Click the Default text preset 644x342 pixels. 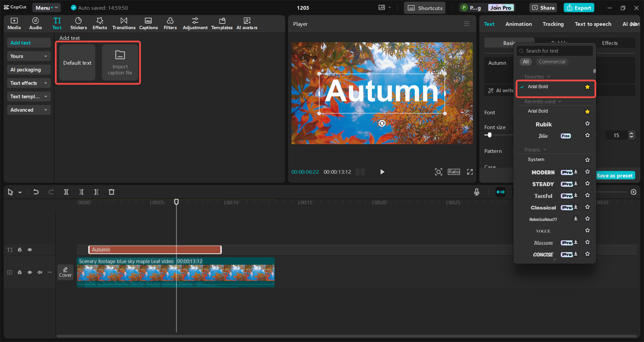point(77,63)
